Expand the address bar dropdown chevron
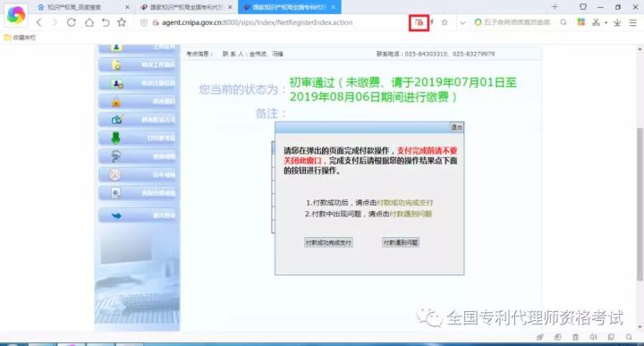Viewport: 644px width, 346px height. click(x=462, y=23)
